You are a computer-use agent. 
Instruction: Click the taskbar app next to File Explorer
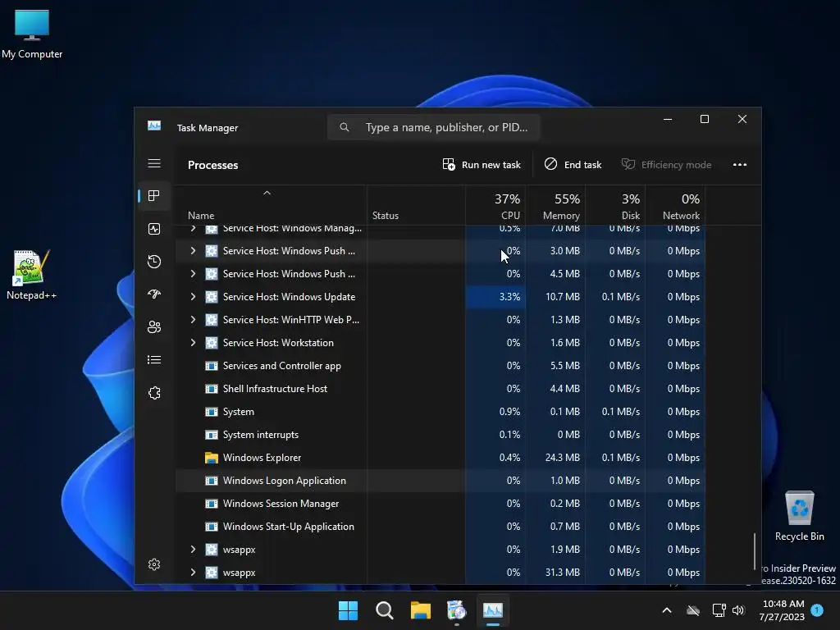(456, 610)
